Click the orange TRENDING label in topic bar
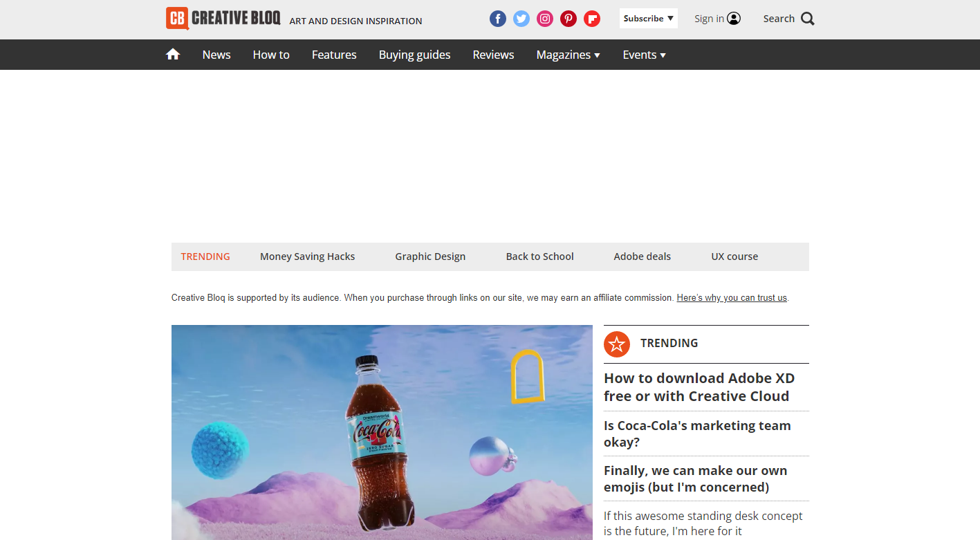The height and width of the screenshot is (540, 980). pos(205,257)
